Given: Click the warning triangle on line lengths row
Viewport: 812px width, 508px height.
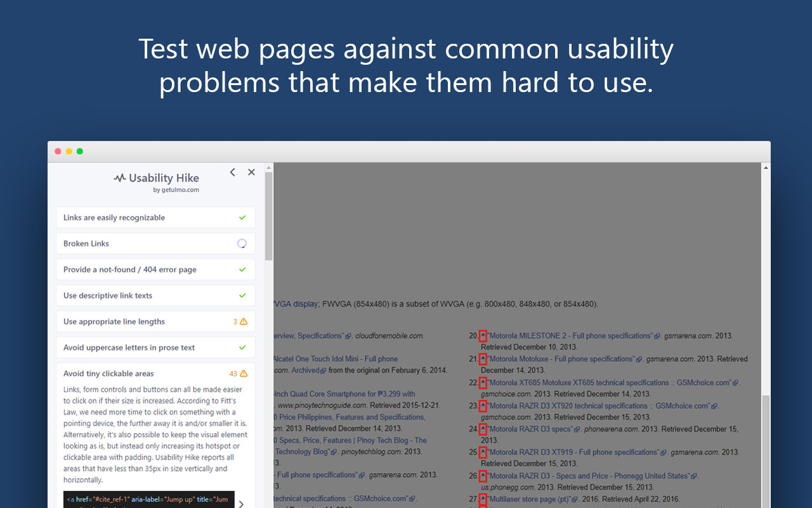Looking at the screenshot, I should point(244,321).
